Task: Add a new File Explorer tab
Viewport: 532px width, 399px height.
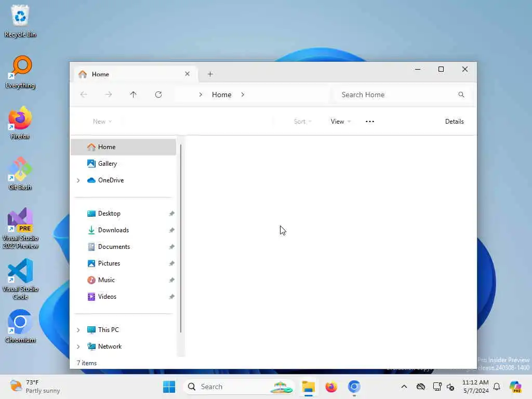Action: pyautogui.click(x=210, y=74)
